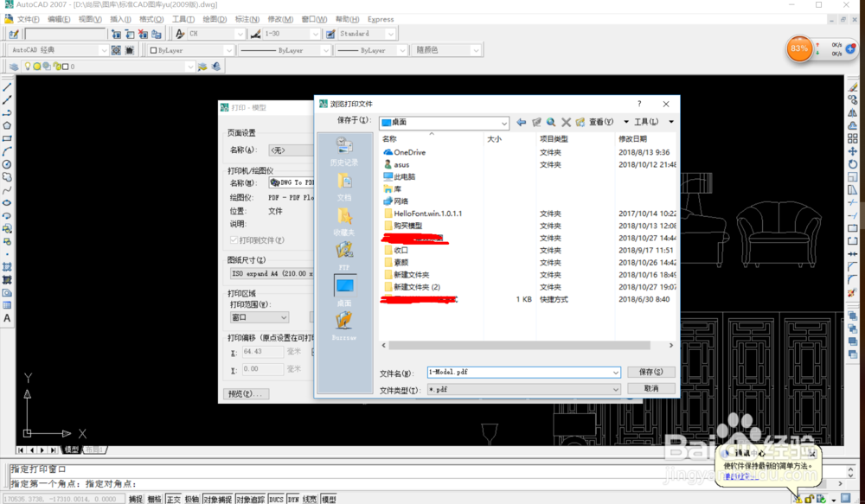Screen dimensions: 865x504
Task: Select the Polygon tool in the left draw toolbar
Action: click(7, 125)
